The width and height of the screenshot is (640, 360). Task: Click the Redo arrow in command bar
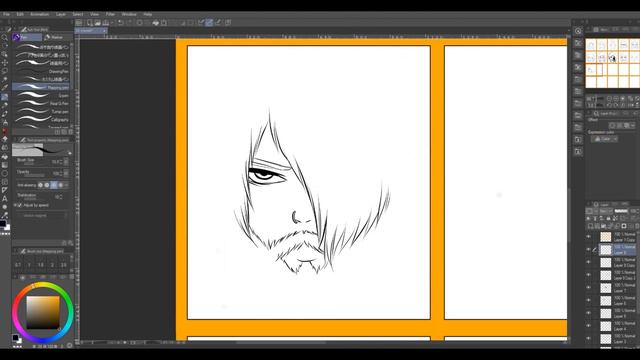click(x=129, y=23)
